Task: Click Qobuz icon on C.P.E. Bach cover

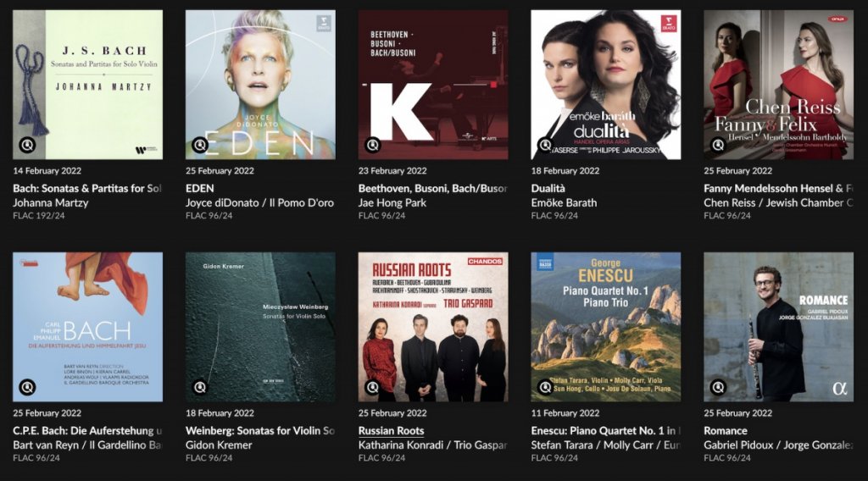Action: tap(27, 387)
